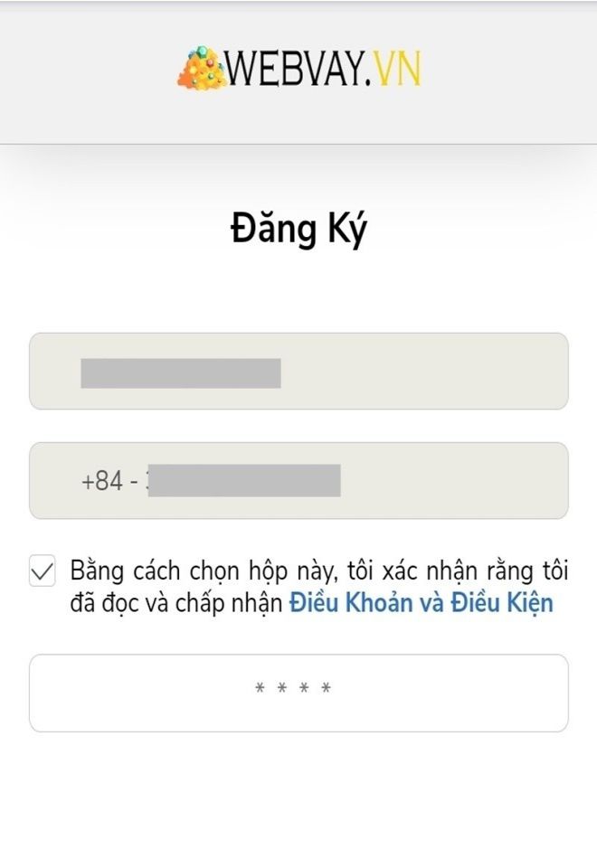Click inside the four-digit code input field
Image resolution: width=597 pixels, height=868 pixels.
coord(298,691)
